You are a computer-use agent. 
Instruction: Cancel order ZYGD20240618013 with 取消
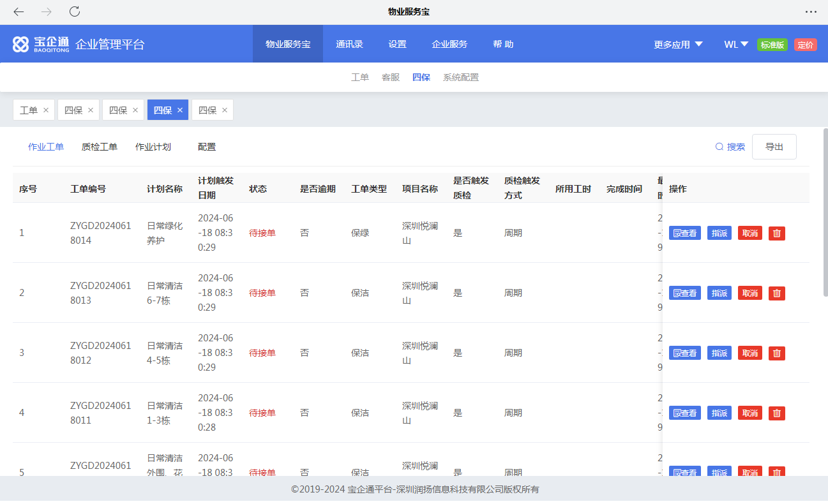pos(750,293)
